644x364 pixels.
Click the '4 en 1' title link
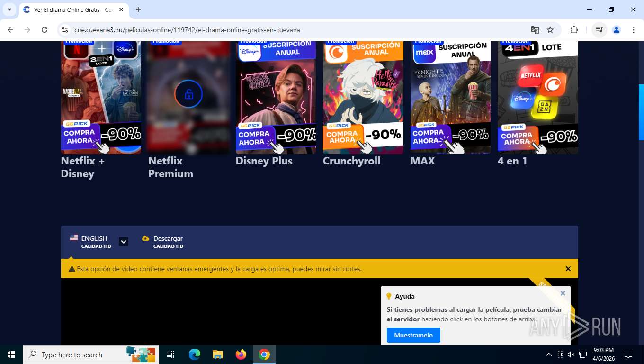point(513,161)
